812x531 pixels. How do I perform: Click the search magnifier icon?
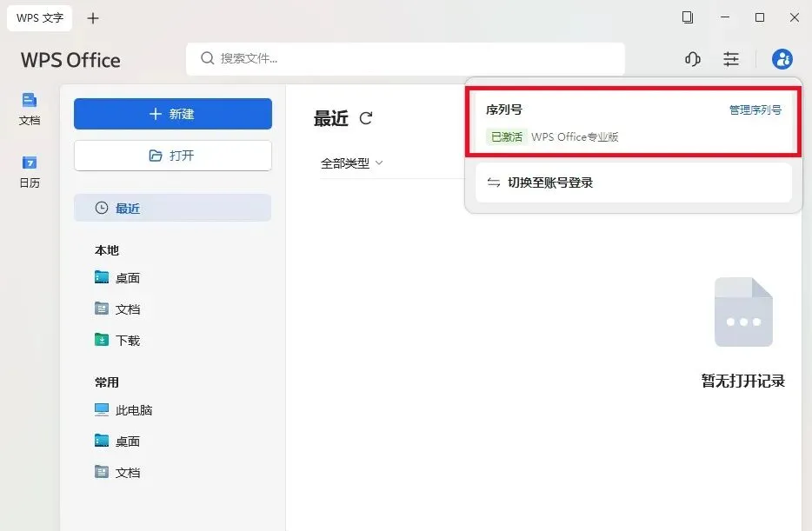tap(207, 58)
